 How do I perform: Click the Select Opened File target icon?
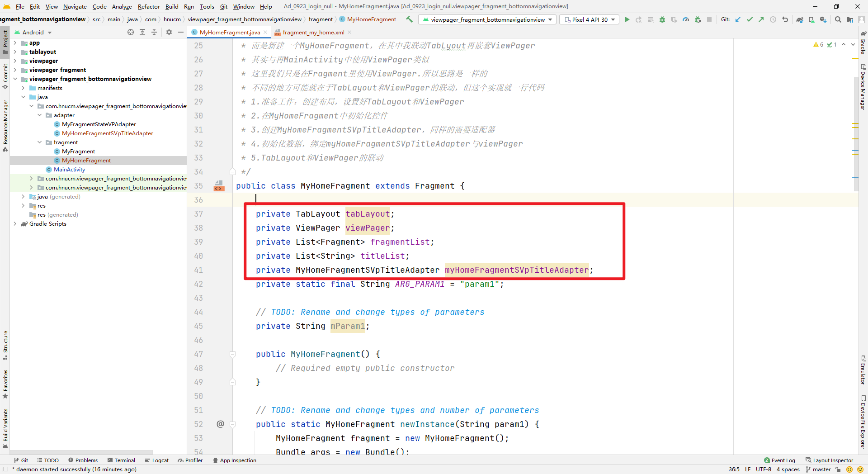tap(131, 32)
